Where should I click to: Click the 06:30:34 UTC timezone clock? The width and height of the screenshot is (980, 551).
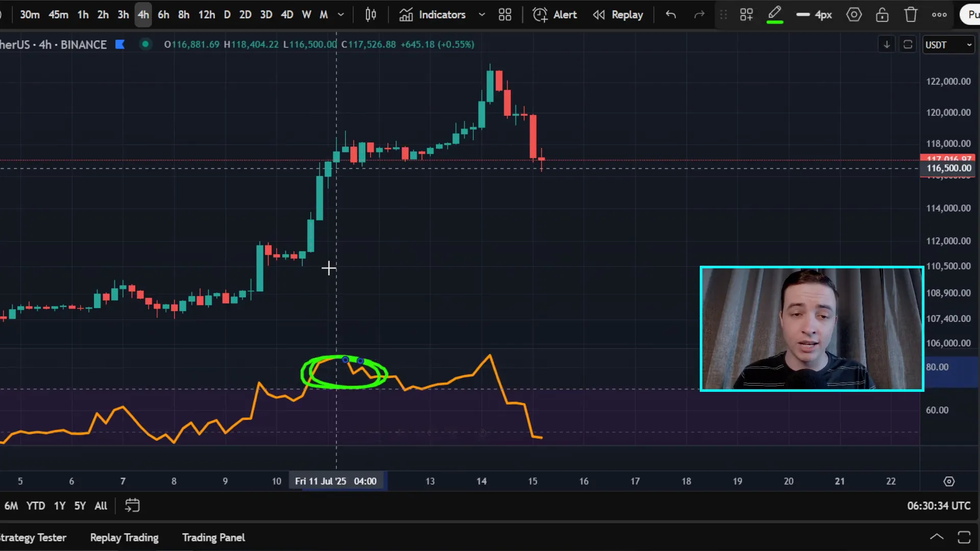939,506
